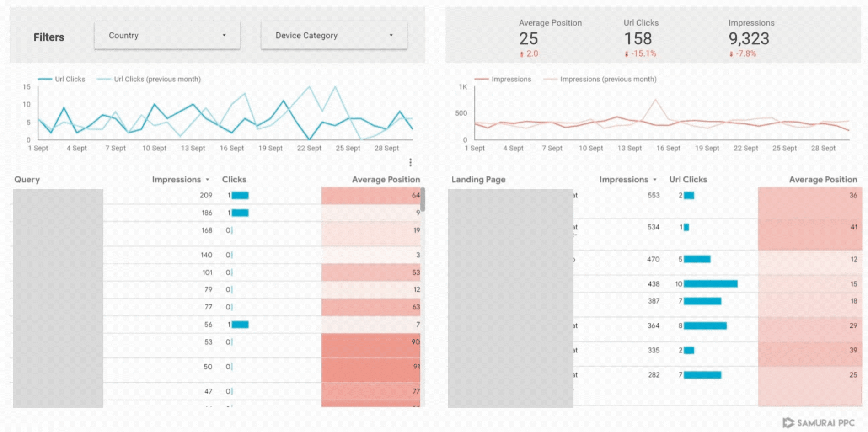Click the blue bar showing 10 Url Clicks
Viewport: 868px width, 432px height.
(x=710, y=284)
